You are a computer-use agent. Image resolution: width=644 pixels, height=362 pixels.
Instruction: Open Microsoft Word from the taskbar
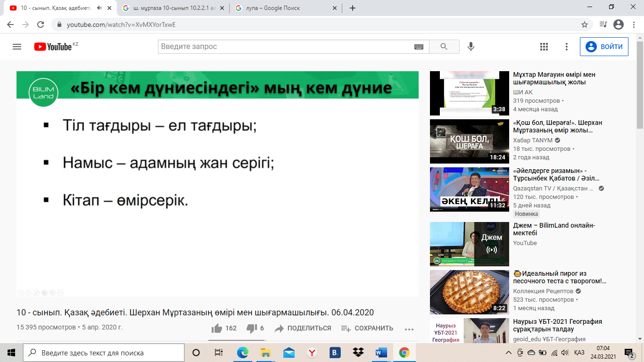click(x=381, y=353)
